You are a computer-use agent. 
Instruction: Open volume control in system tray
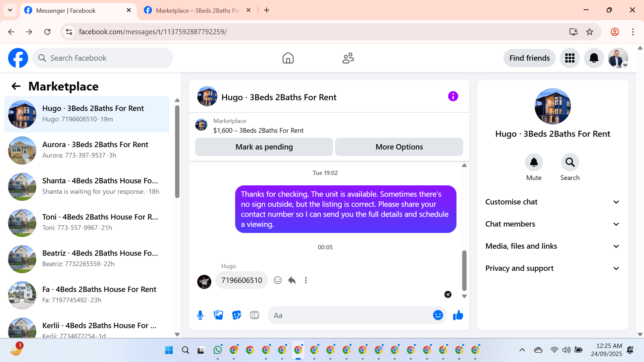566,350
